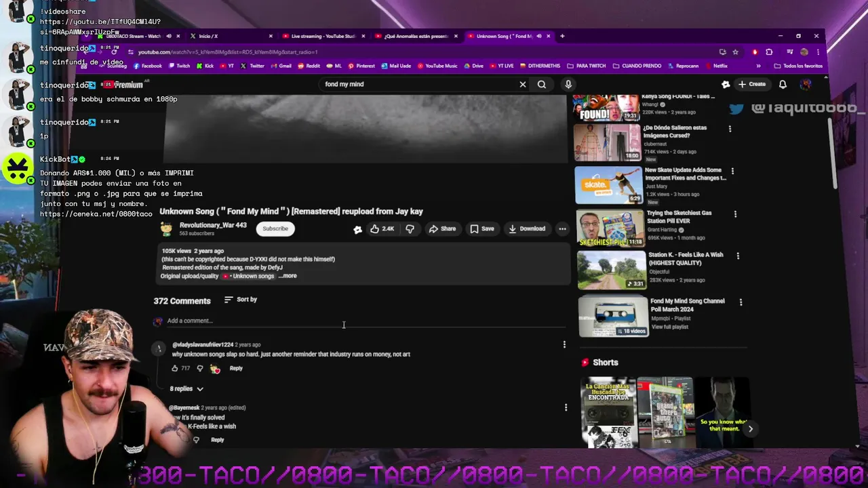Image resolution: width=868 pixels, height=488 pixels.
Task: Open options for the Cursed images video
Action: [x=730, y=129]
